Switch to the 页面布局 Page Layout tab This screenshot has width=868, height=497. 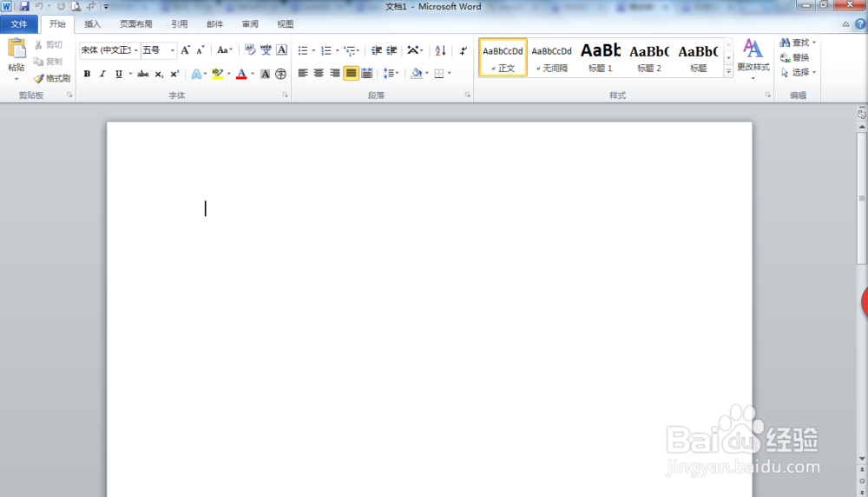[135, 24]
